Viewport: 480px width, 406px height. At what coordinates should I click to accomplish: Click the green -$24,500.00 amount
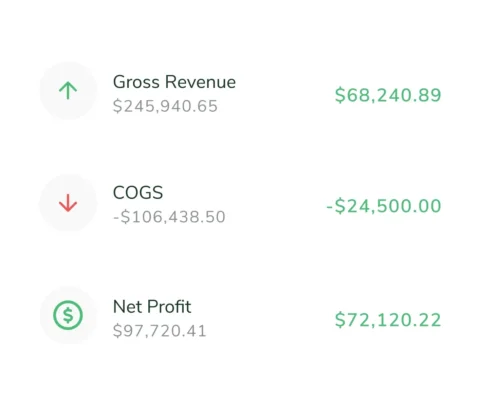[x=384, y=206]
